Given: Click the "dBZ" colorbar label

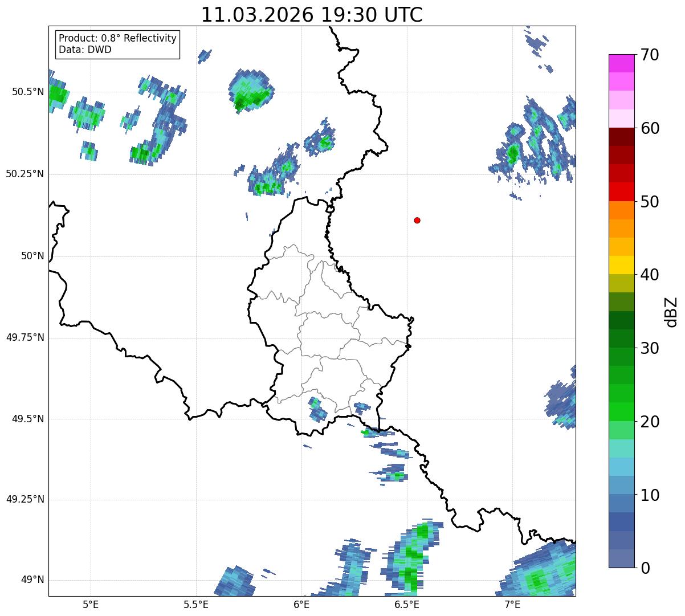Looking at the screenshot, I should [671, 311].
